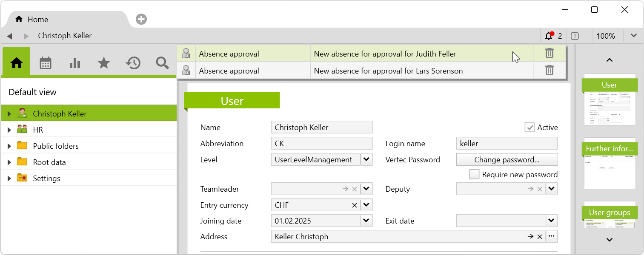Select Public folders in the tree
Screen dimensions: 644x255
tap(56, 146)
